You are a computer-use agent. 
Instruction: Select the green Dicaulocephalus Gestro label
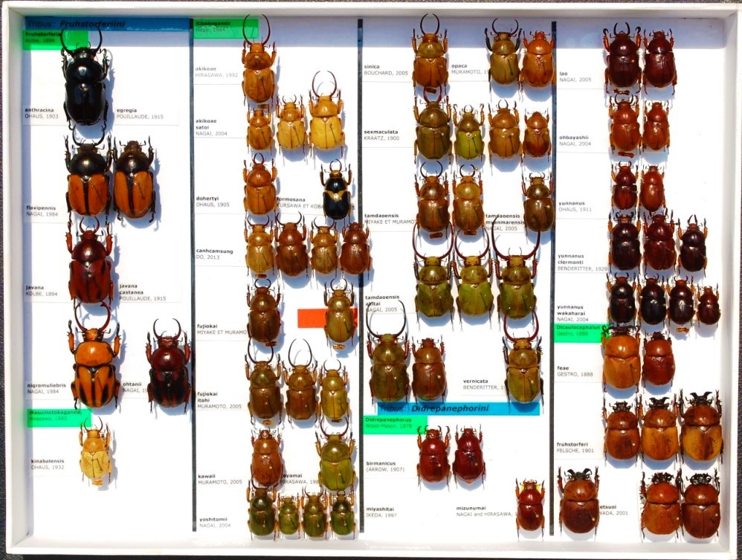coord(581,331)
